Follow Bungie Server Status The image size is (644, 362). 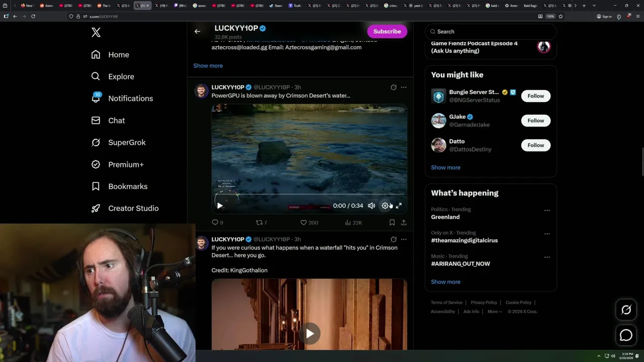536,96
